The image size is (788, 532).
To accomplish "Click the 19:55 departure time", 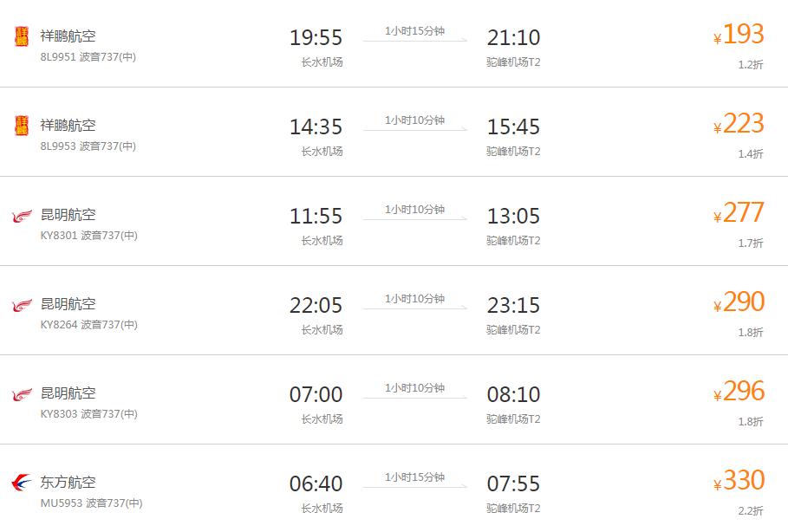I will (x=316, y=38).
